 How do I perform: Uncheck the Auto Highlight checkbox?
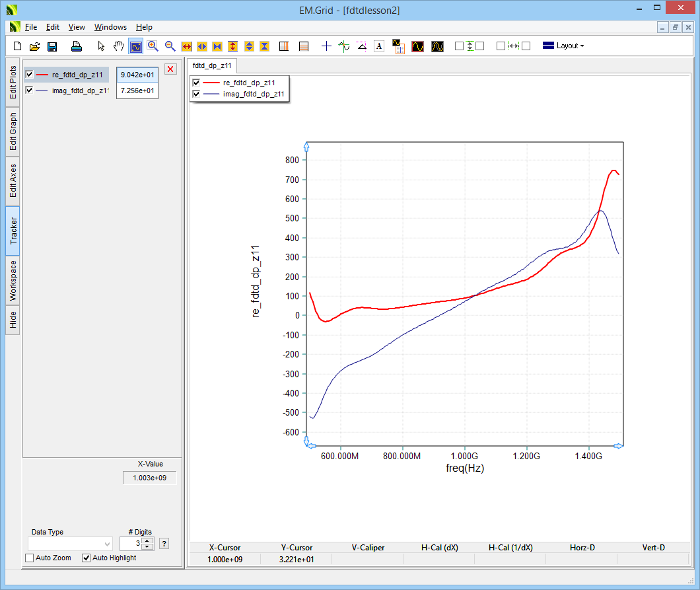point(86,558)
